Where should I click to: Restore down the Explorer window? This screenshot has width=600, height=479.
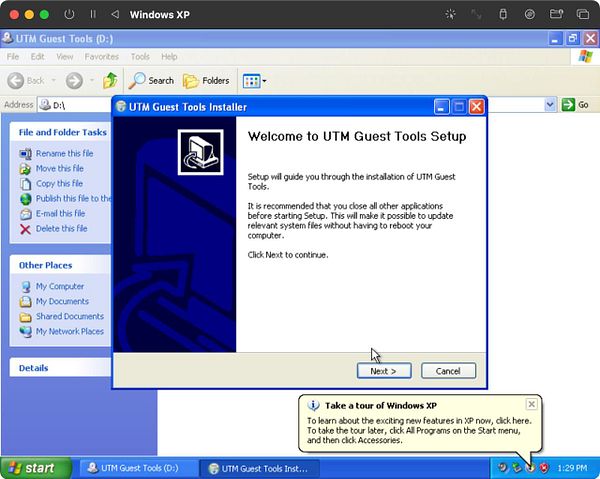[x=572, y=38]
